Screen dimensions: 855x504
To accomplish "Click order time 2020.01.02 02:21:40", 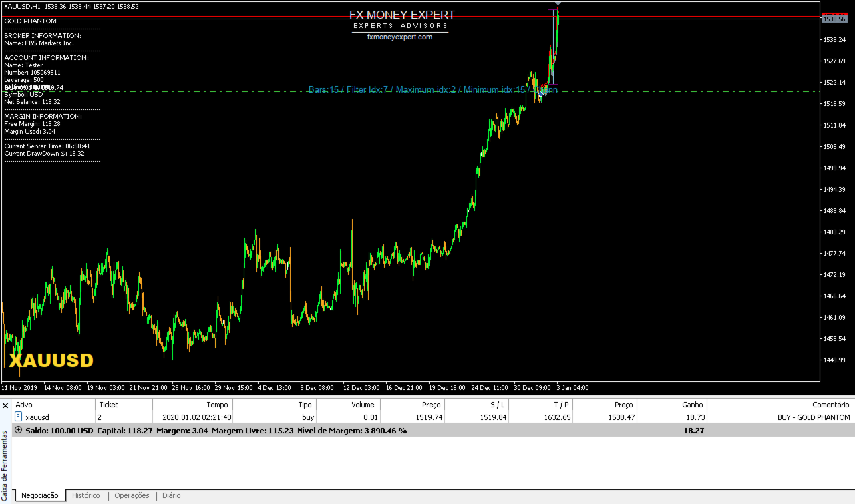I will (196, 417).
